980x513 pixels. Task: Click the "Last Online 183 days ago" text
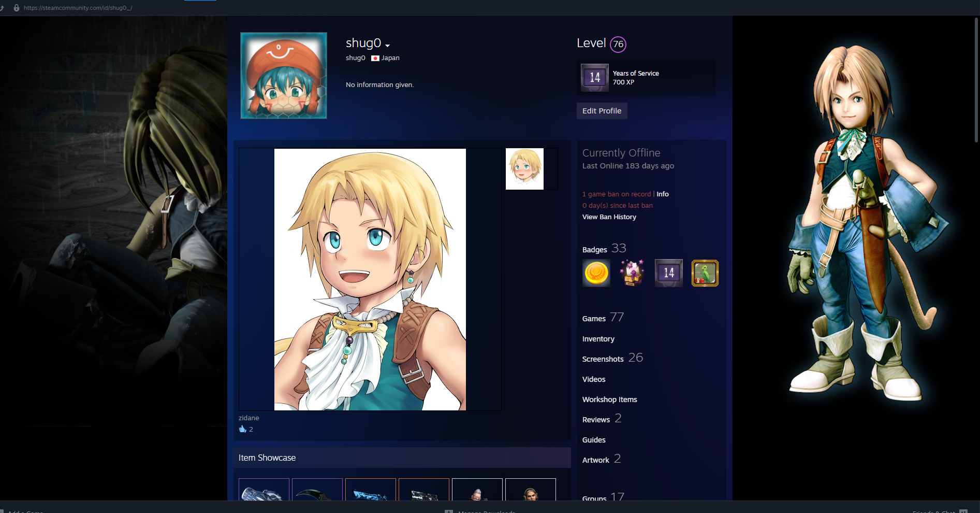[x=628, y=166]
